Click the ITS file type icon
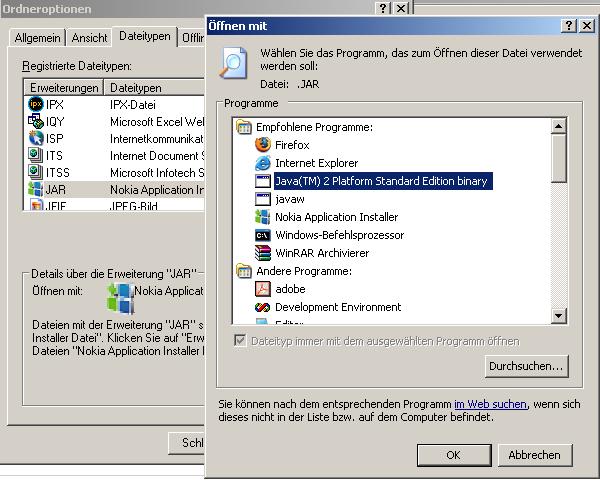600x480 pixels. click(36, 155)
